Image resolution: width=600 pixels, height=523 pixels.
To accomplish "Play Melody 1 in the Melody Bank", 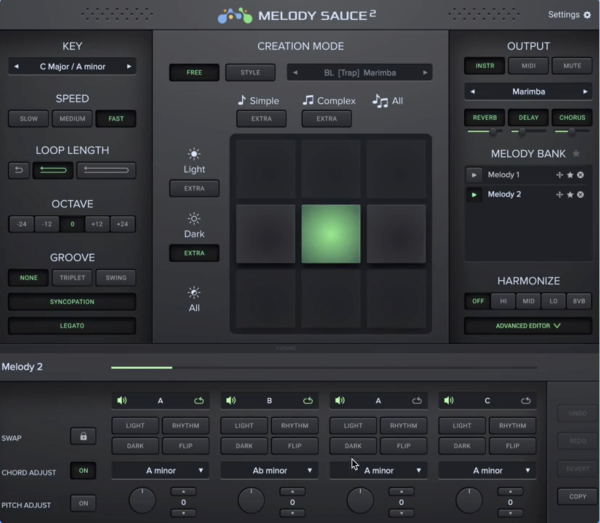I will click(x=474, y=175).
